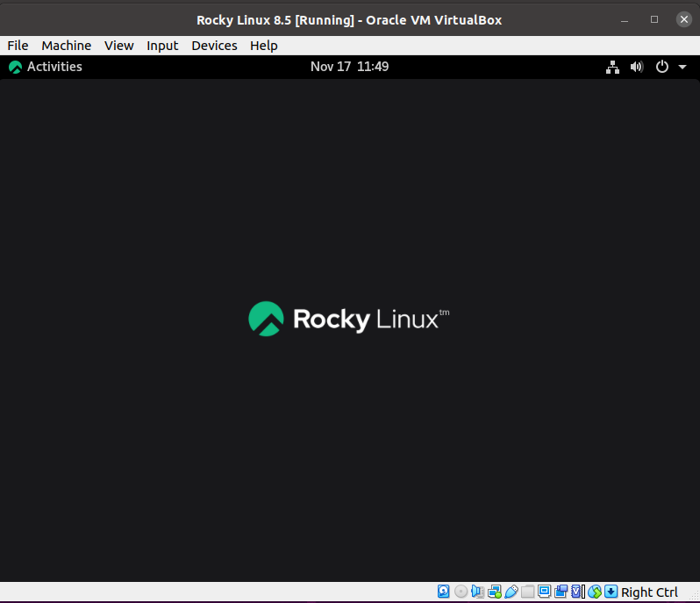The width and height of the screenshot is (700, 603).
Task: Expand the system menu dropdown arrow
Action: pyautogui.click(x=682, y=67)
